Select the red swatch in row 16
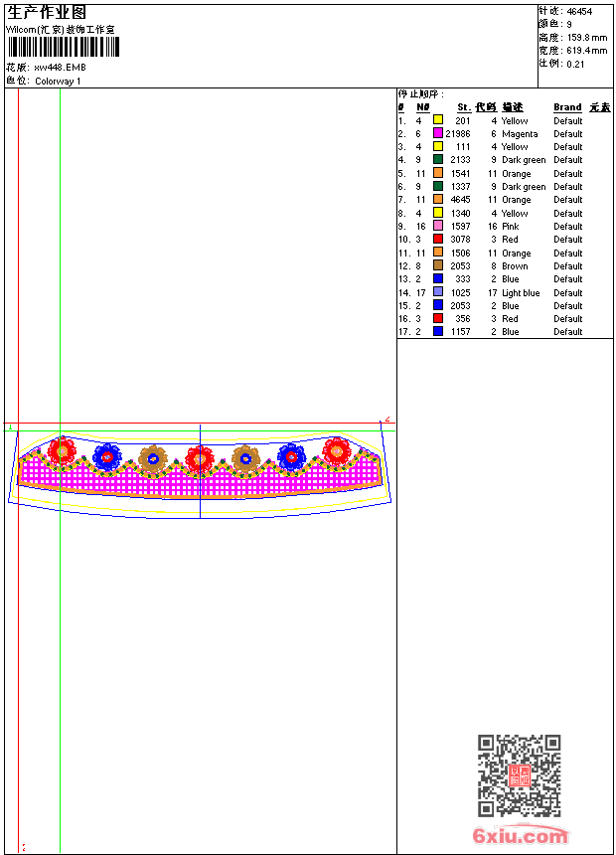 [438, 318]
